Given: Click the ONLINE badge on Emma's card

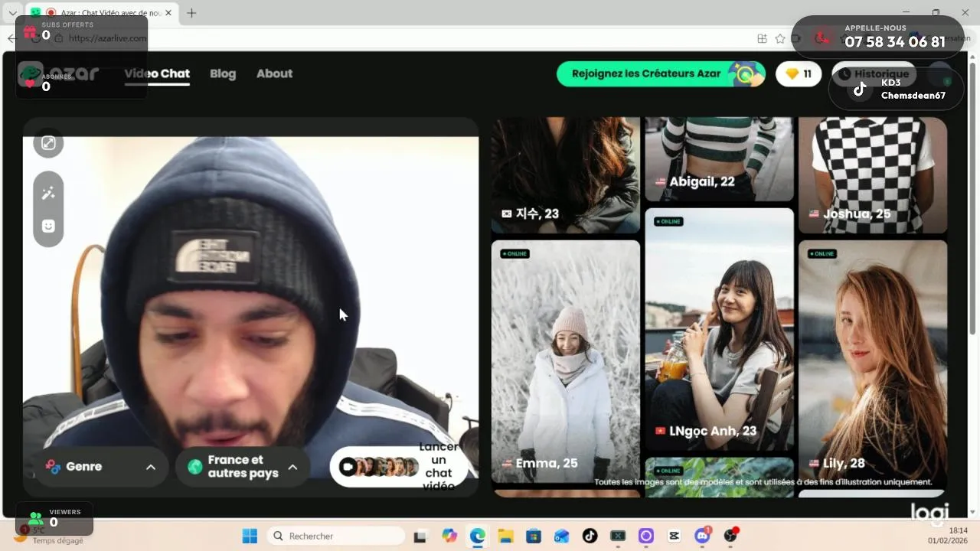Looking at the screenshot, I should tap(514, 253).
